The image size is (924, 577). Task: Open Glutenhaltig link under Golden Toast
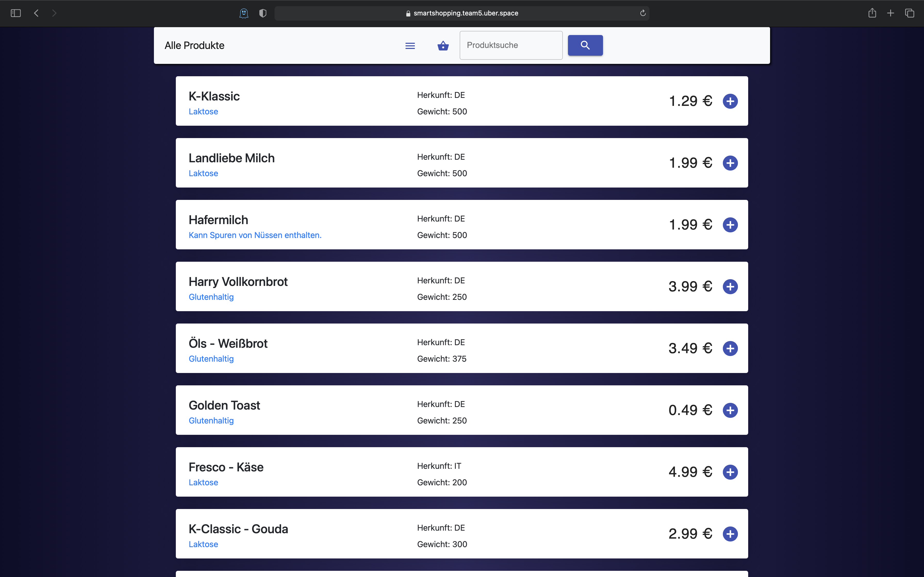211,421
